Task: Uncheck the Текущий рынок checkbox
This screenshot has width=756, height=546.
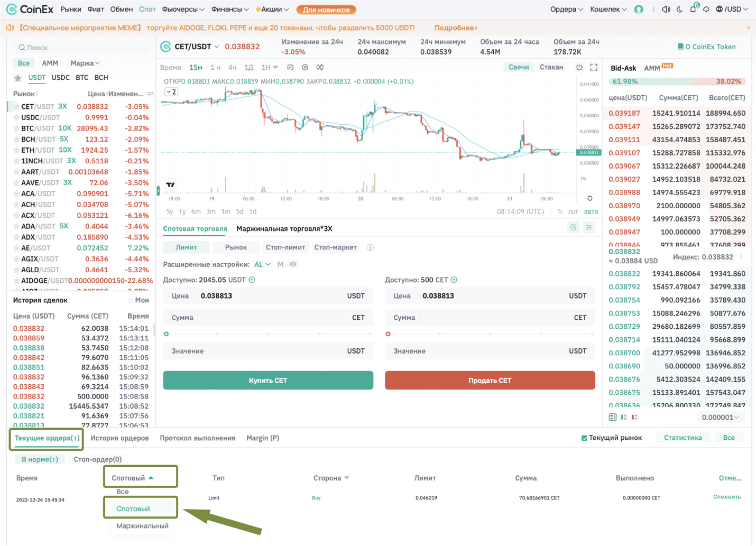Action: (584, 438)
